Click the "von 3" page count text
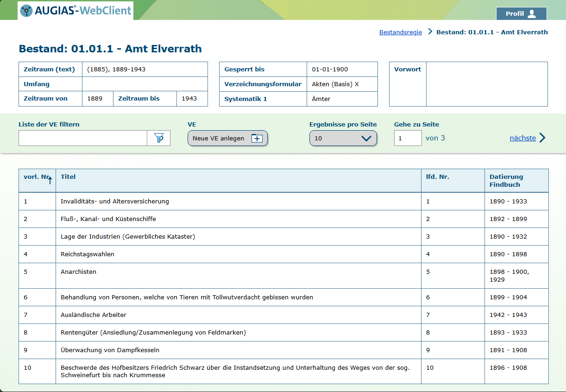Screen dimensions: 566x392 pos(435,138)
